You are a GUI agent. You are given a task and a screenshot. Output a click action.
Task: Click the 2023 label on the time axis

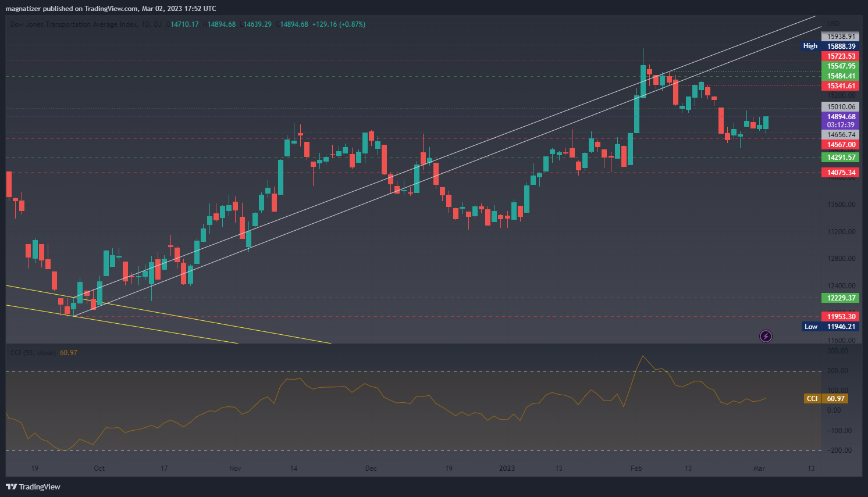click(507, 469)
